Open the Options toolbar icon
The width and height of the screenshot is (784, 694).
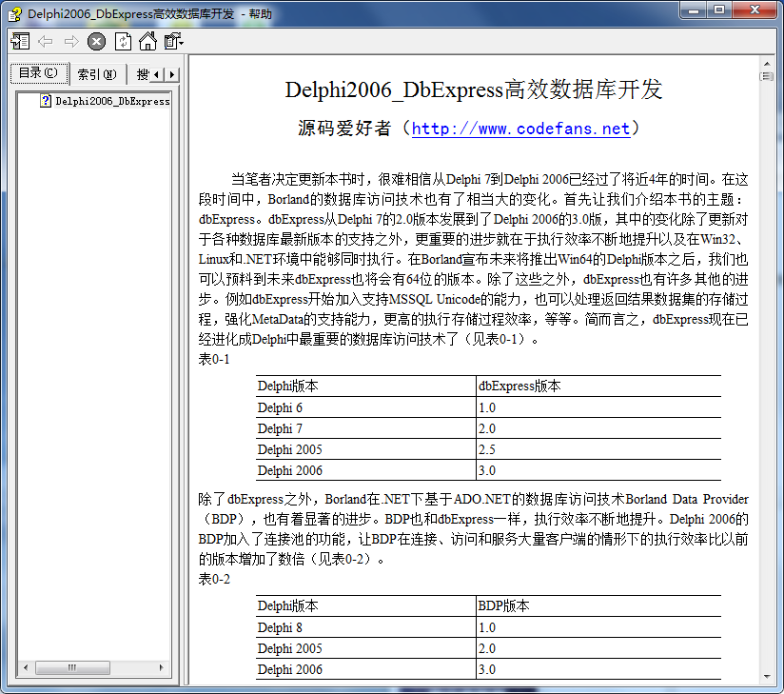coord(171,41)
